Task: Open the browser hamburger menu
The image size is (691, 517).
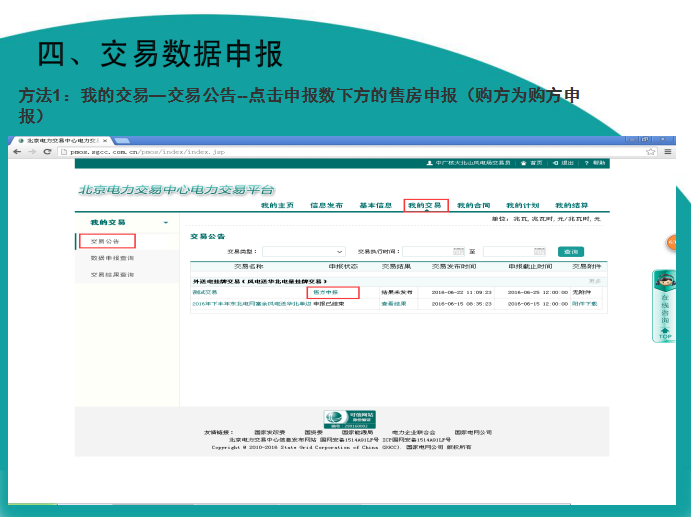Action: [665, 151]
